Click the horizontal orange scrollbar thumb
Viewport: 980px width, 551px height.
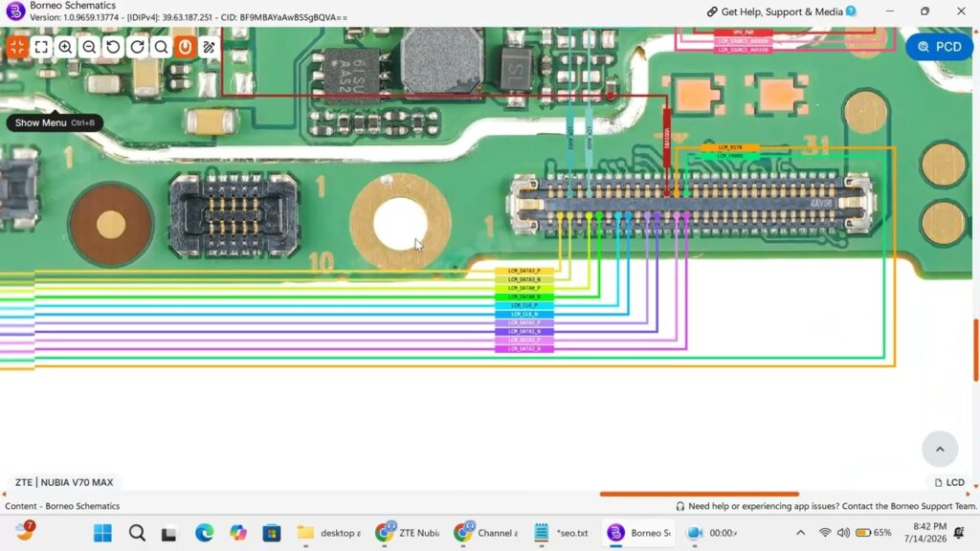click(699, 494)
